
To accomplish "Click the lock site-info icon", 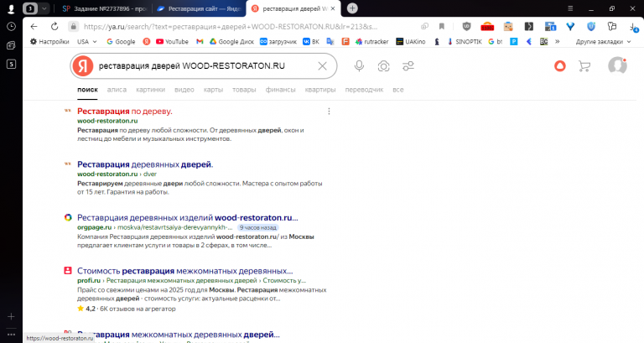I will 73,26.
